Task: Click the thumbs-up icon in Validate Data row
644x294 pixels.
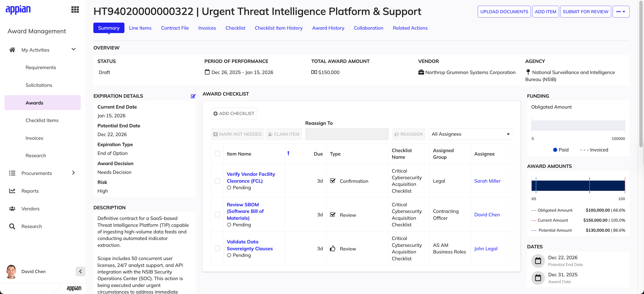Action: point(332,249)
